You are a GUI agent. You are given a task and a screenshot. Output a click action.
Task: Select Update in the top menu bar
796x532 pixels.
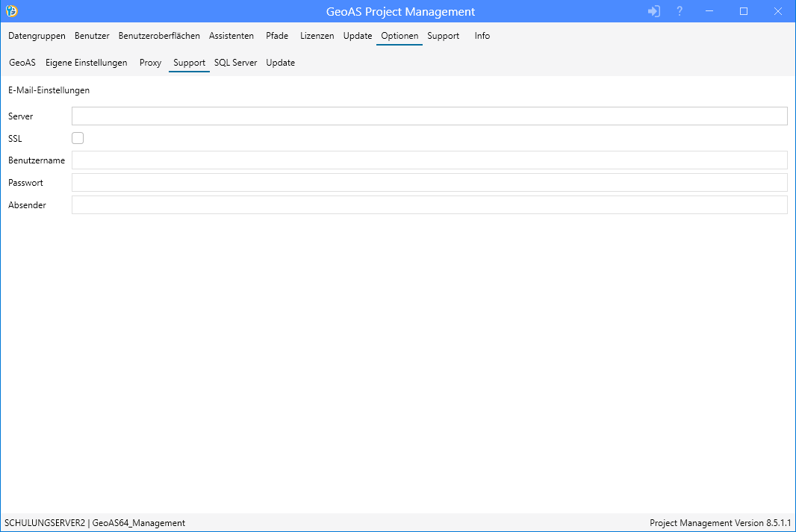358,36
